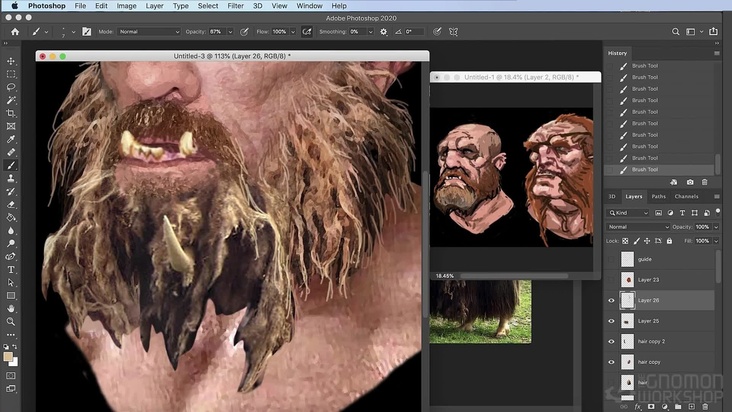732x412 pixels.
Task: Select the Eraser tool
Action: [x=11, y=204]
